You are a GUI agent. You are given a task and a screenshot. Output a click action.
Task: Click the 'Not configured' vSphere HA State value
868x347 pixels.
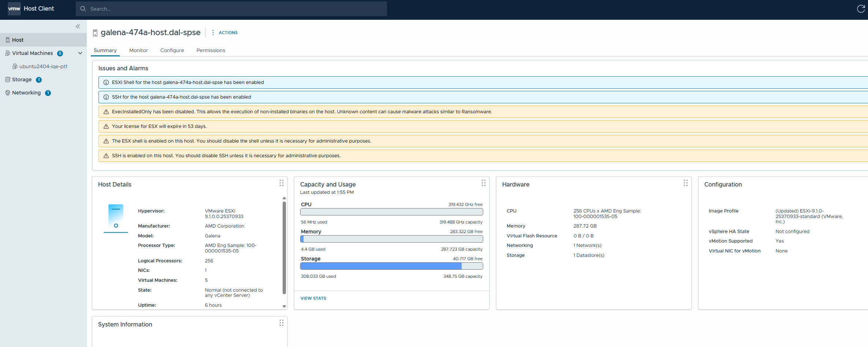pos(792,232)
